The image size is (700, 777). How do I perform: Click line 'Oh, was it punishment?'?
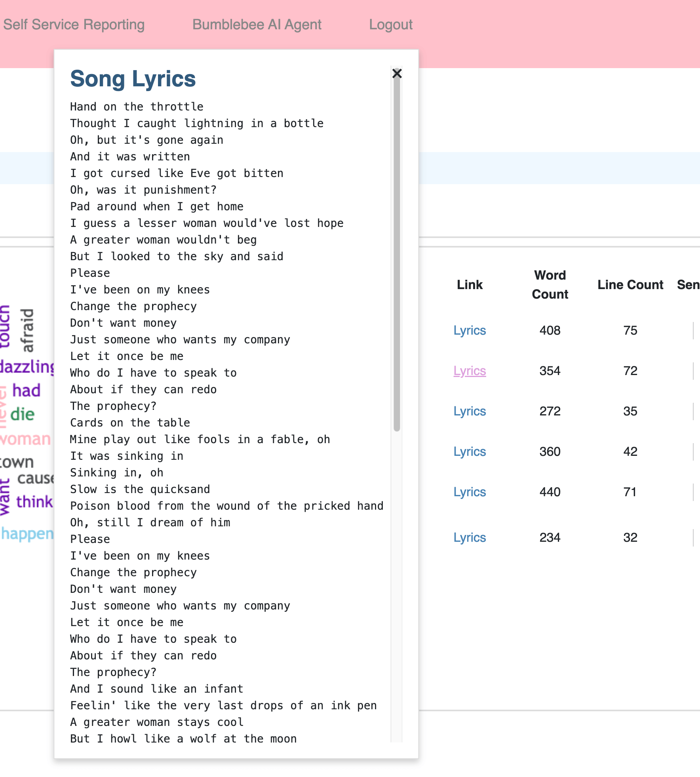pos(143,190)
